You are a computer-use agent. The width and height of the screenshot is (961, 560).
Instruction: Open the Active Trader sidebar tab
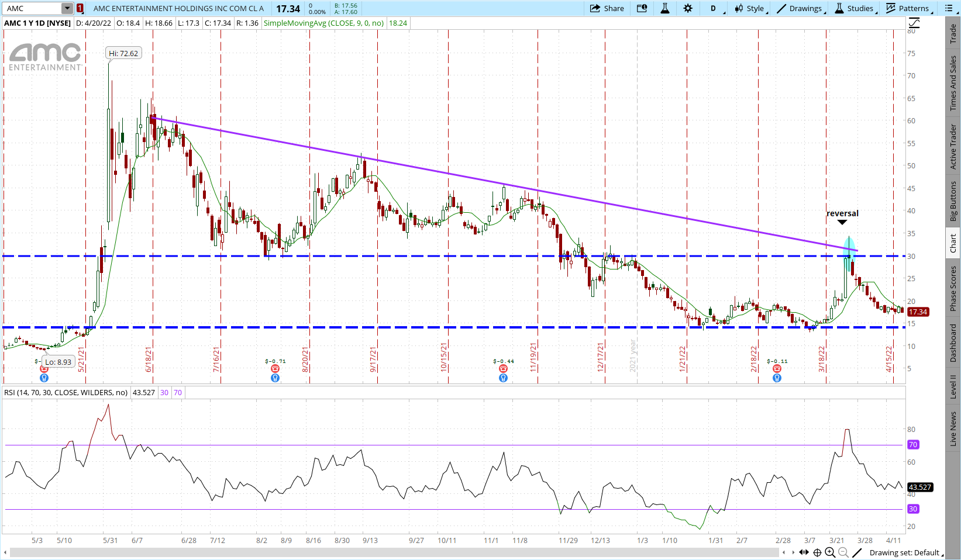pyautogui.click(x=953, y=147)
